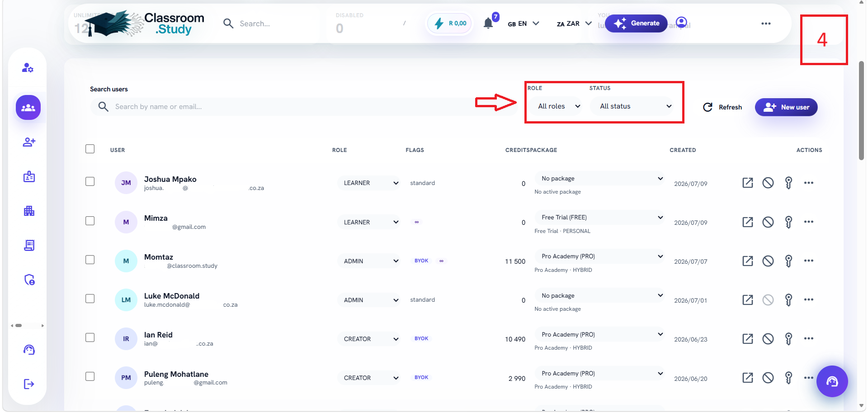Open header more options ellipsis

pos(766,24)
